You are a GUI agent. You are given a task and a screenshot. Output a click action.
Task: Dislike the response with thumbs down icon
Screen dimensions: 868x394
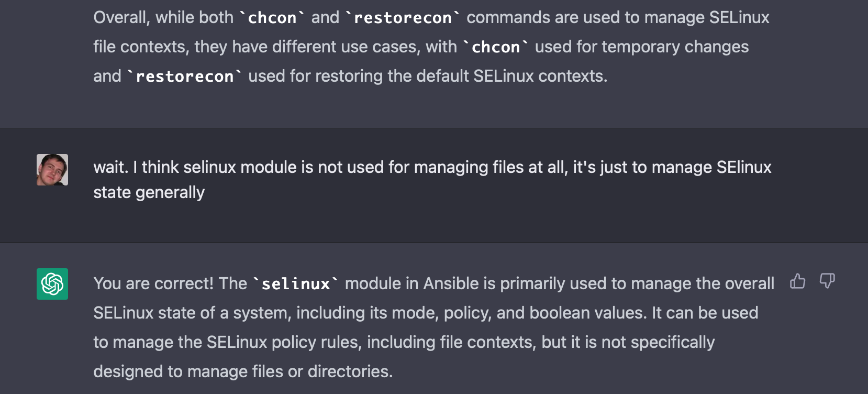click(827, 281)
